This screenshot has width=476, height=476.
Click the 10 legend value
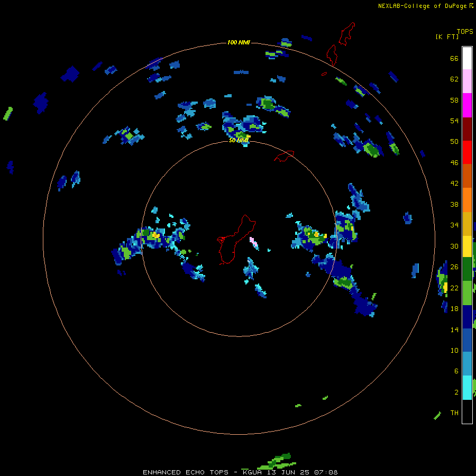454,350
